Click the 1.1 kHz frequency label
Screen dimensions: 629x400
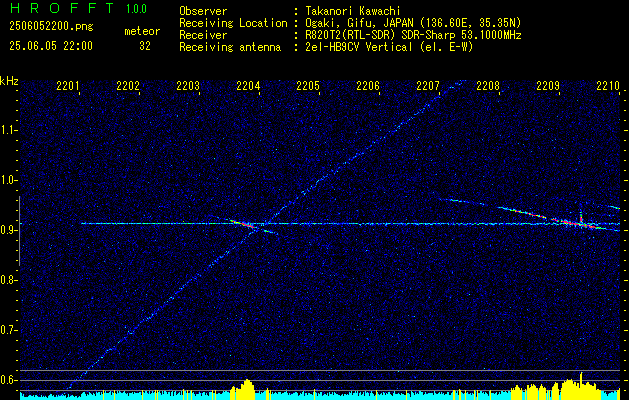pos(8,130)
